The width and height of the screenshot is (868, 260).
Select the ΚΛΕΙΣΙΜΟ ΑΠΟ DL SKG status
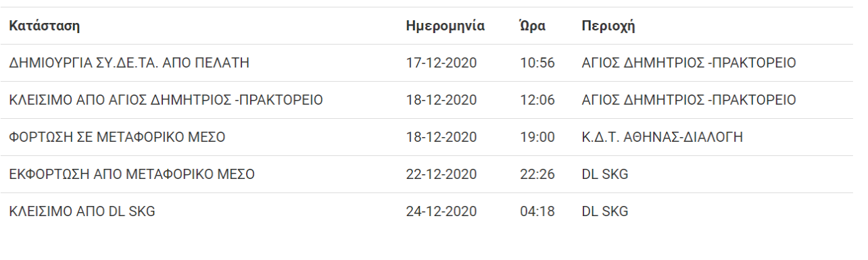pos(82,212)
